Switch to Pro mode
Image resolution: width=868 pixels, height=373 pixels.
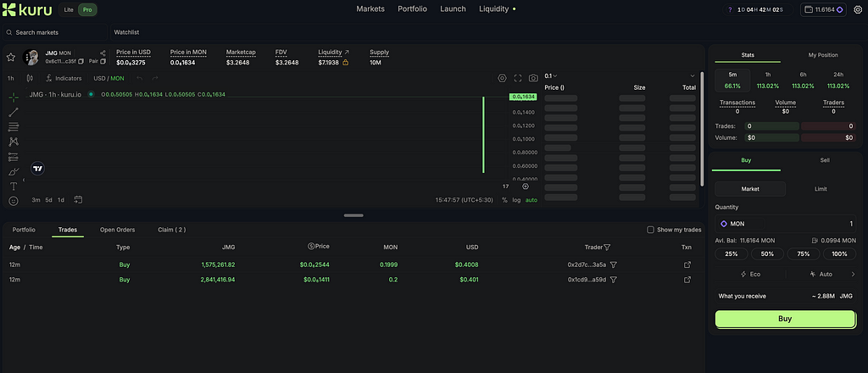87,9
